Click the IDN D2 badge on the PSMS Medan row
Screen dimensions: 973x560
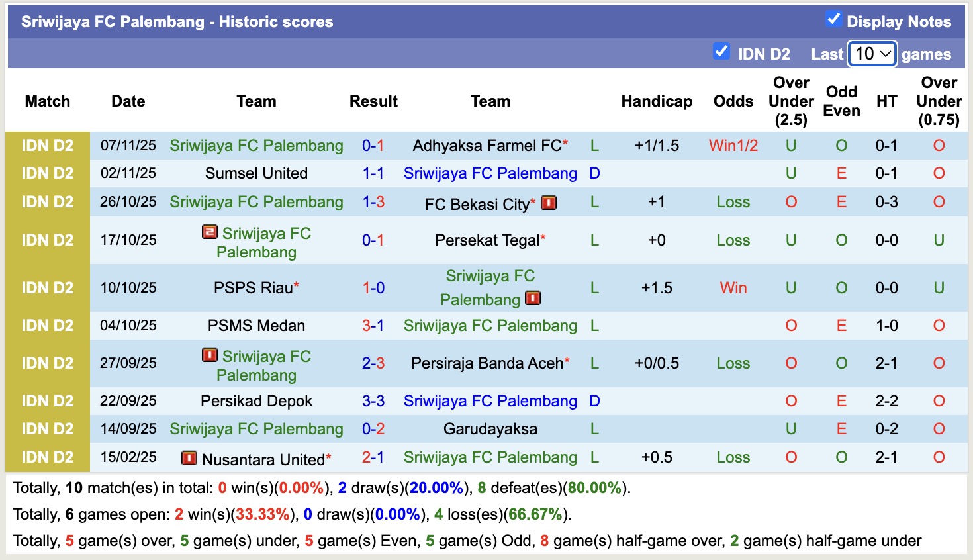pos(48,325)
